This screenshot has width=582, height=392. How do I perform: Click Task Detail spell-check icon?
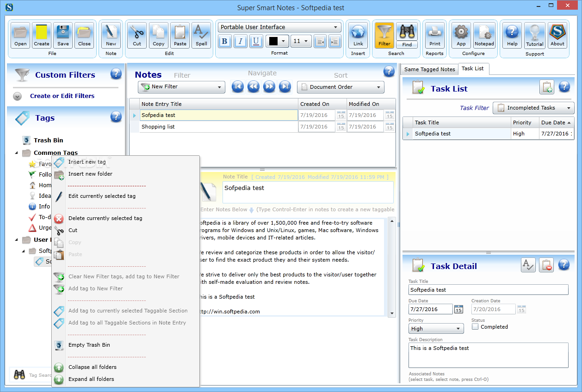[x=528, y=265]
